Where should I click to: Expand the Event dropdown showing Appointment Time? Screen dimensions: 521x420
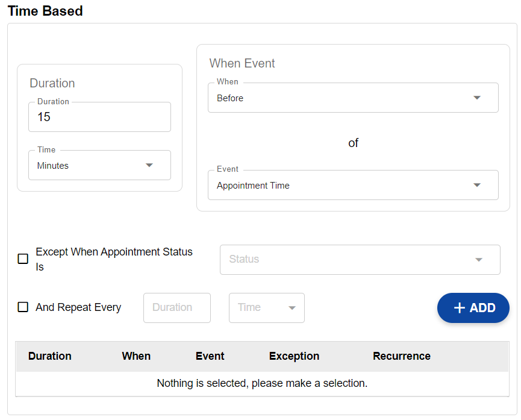pos(343,186)
